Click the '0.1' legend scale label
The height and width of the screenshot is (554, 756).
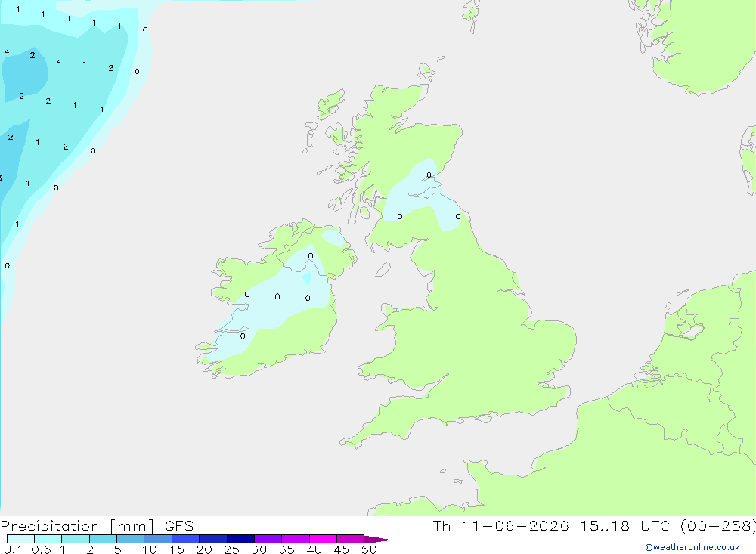coord(13,549)
